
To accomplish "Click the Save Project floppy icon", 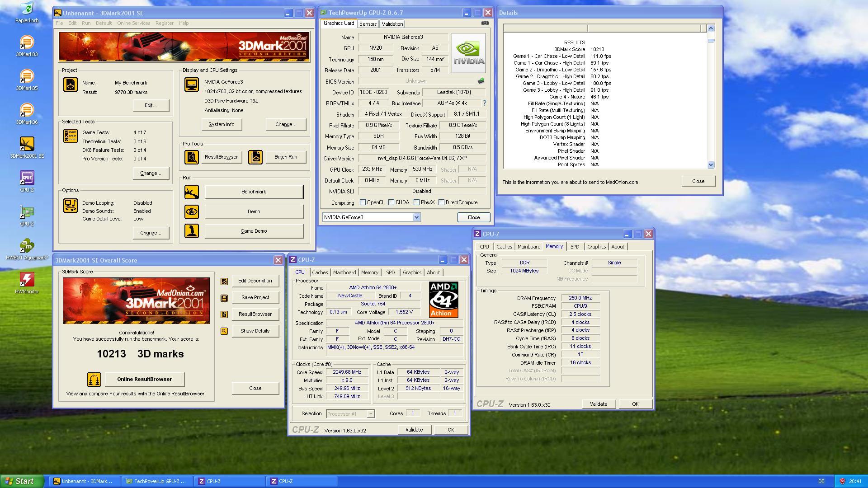I will pos(224,298).
